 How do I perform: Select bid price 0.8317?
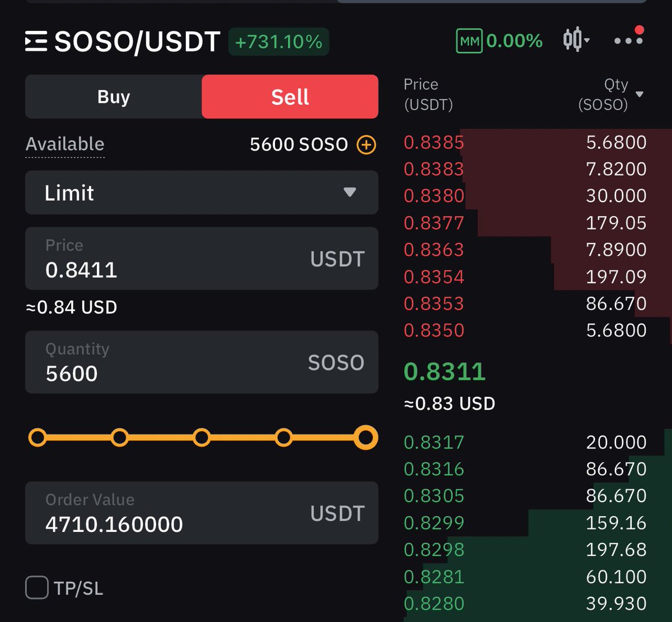[434, 442]
